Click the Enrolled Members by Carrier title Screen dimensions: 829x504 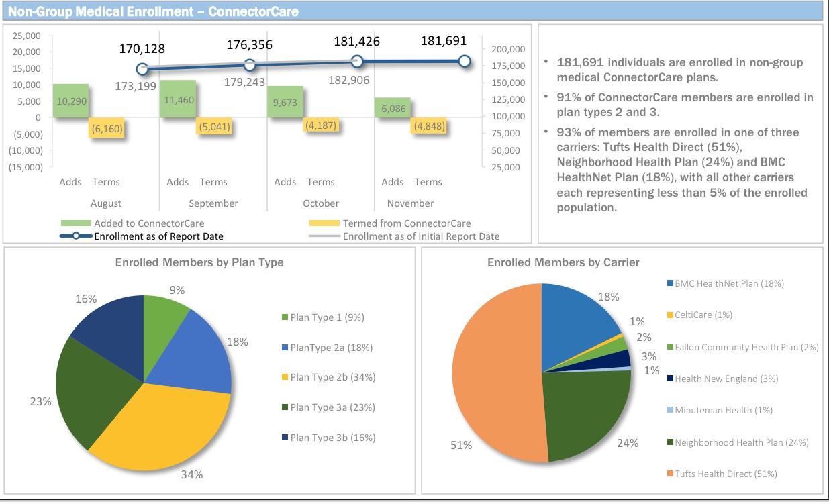pyautogui.click(x=563, y=262)
